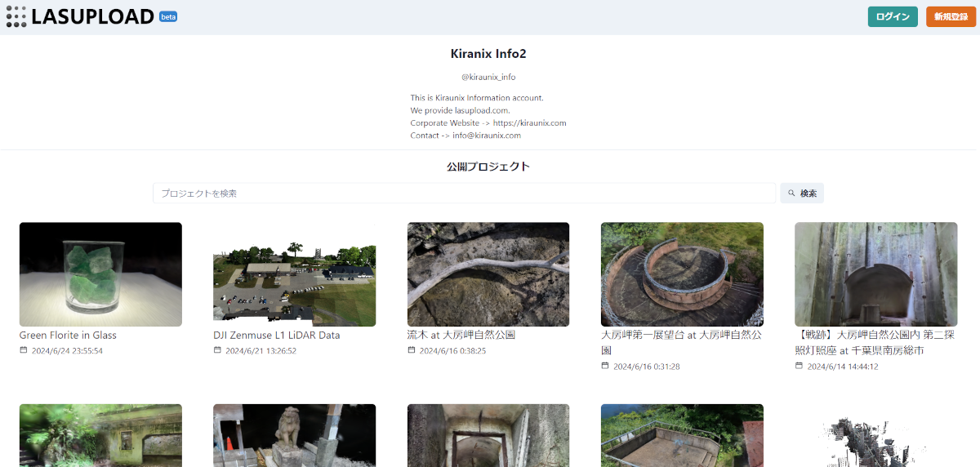
Task: Open the 流木 at 大房岬自然公園 thumbnail
Action: (488, 274)
